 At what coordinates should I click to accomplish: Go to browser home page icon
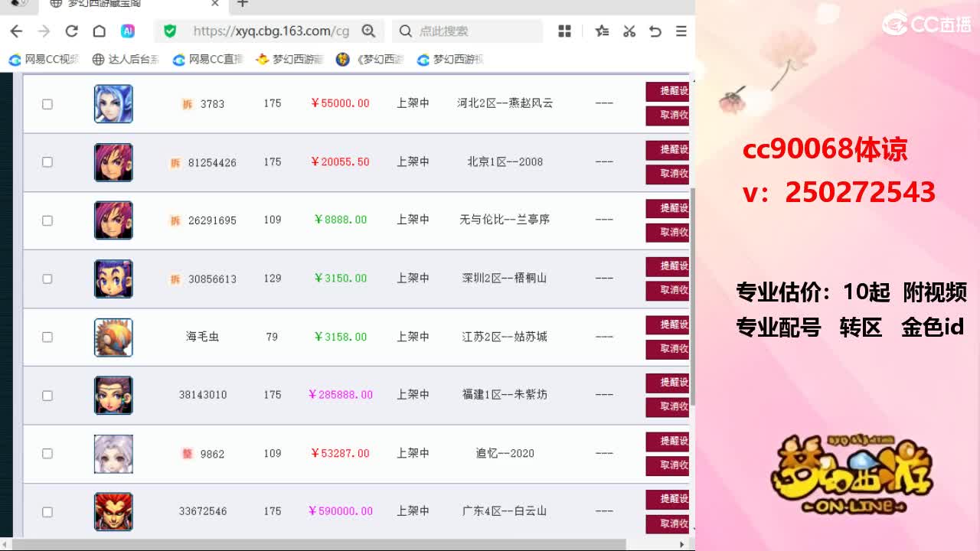[x=99, y=31]
